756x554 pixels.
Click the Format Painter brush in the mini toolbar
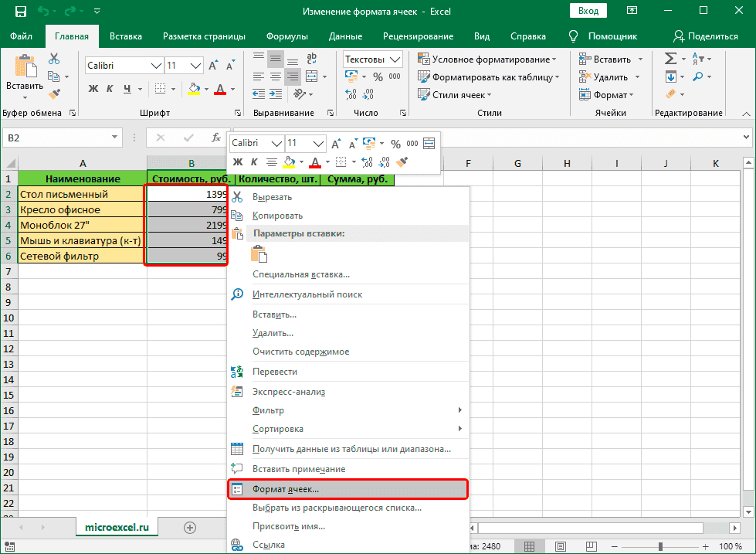pos(402,161)
